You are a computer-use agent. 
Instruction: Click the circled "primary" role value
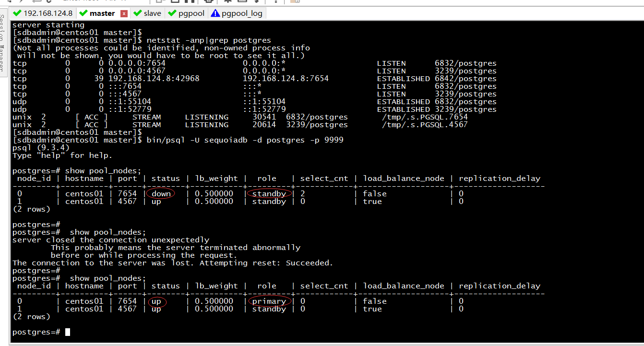coord(269,301)
